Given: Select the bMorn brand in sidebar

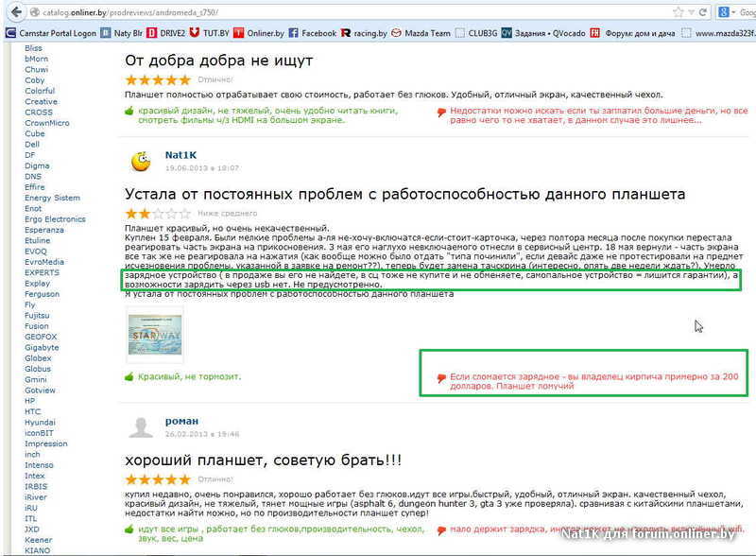Looking at the screenshot, I should [37, 59].
